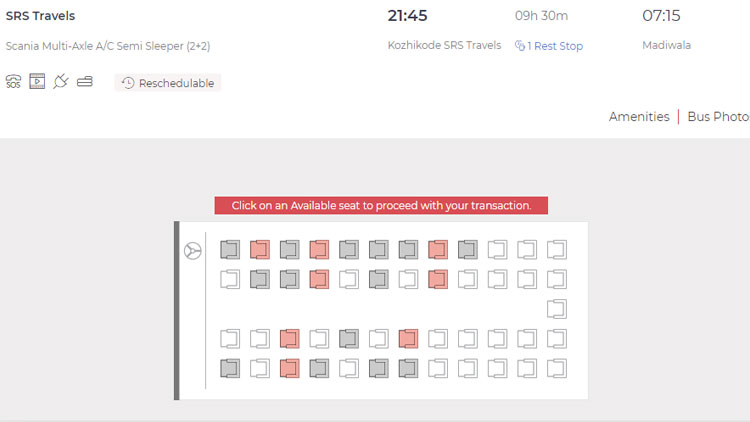This screenshot has height=422, width=750.
Task: Select the lone seat in the aisle row
Action: (x=557, y=309)
